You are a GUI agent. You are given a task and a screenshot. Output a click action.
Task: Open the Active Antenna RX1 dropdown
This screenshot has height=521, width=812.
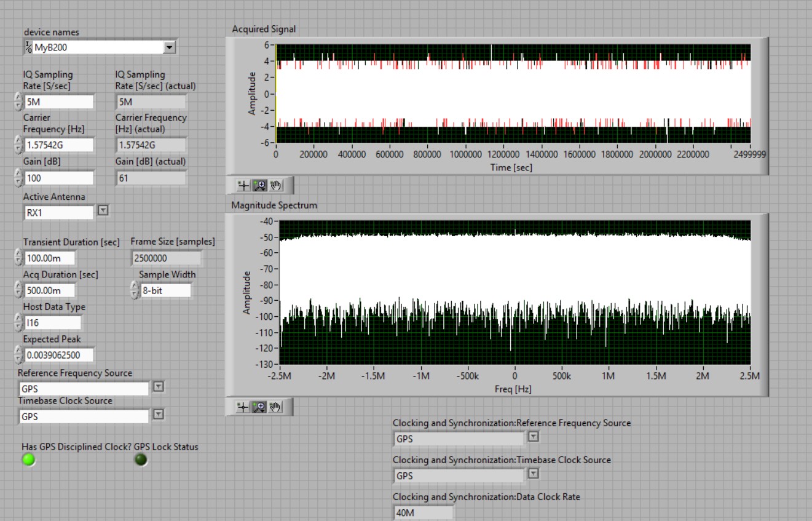pyautogui.click(x=103, y=211)
